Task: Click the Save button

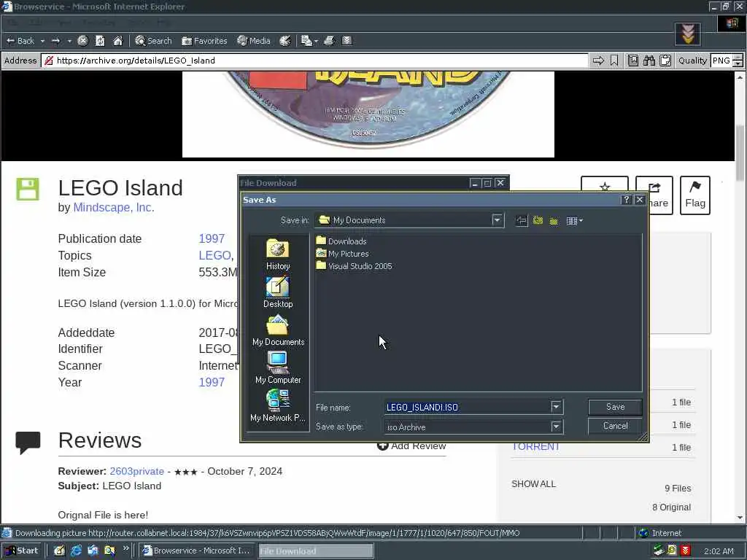Action: click(x=615, y=407)
